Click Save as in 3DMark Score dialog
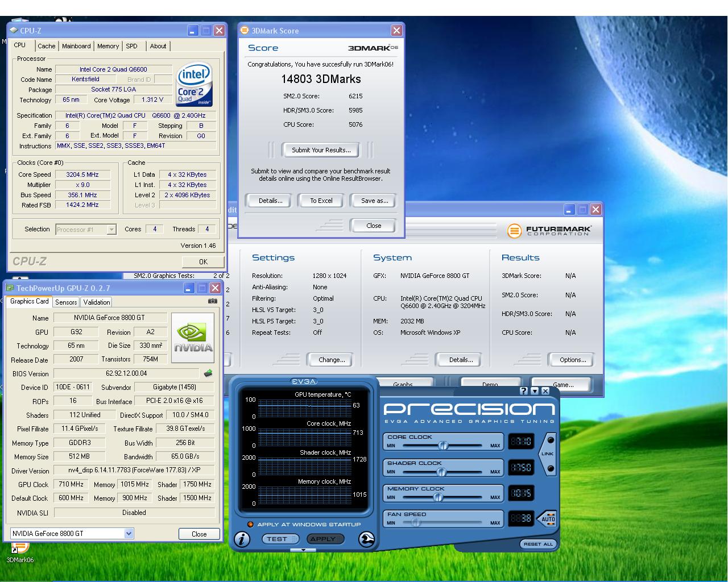The image size is (728, 582). click(x=374, y=201)
